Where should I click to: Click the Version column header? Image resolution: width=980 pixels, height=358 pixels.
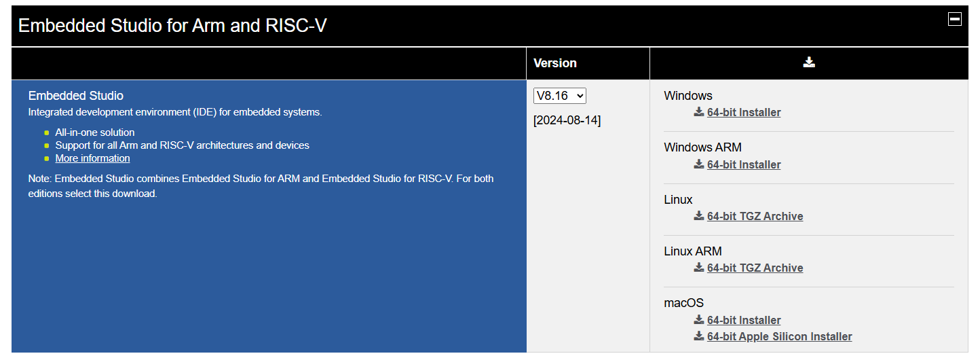[x=555, y=63]
